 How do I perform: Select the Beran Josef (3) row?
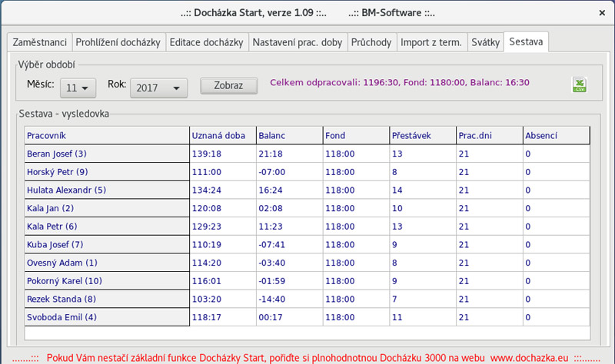[107, 154]
